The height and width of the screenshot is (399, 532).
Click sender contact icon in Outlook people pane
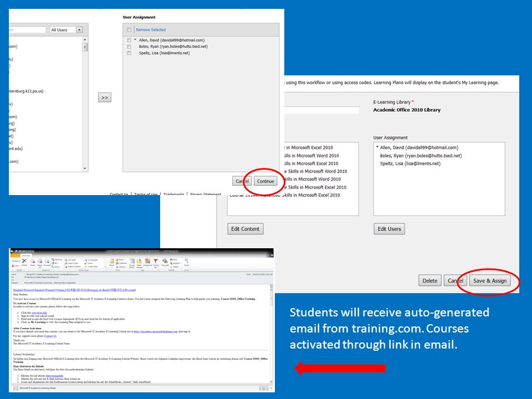(16, 388)
